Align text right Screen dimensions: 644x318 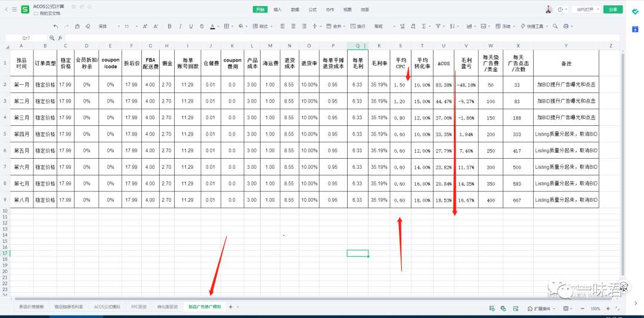pos(304,26)
